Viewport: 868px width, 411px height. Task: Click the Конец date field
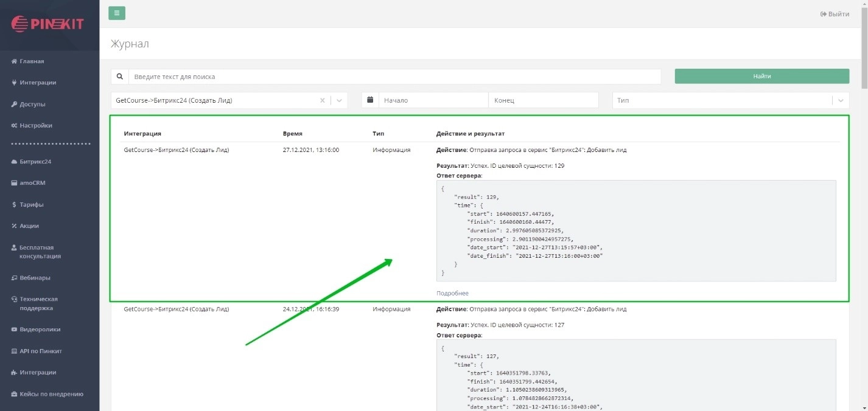click(x=544, y=100)
